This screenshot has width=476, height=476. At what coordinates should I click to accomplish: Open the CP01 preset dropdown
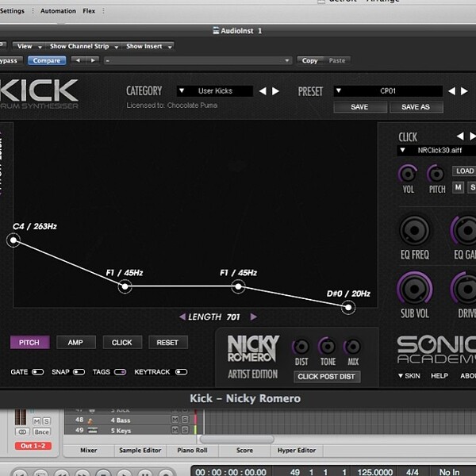388,90
